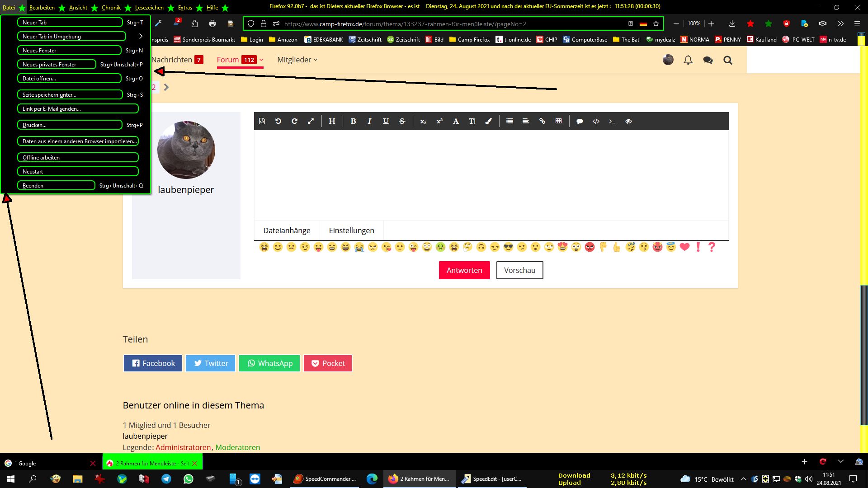Toggle spoiler crossed-eye icon in editor
This screenshot has width=868, height=488.
628,121
